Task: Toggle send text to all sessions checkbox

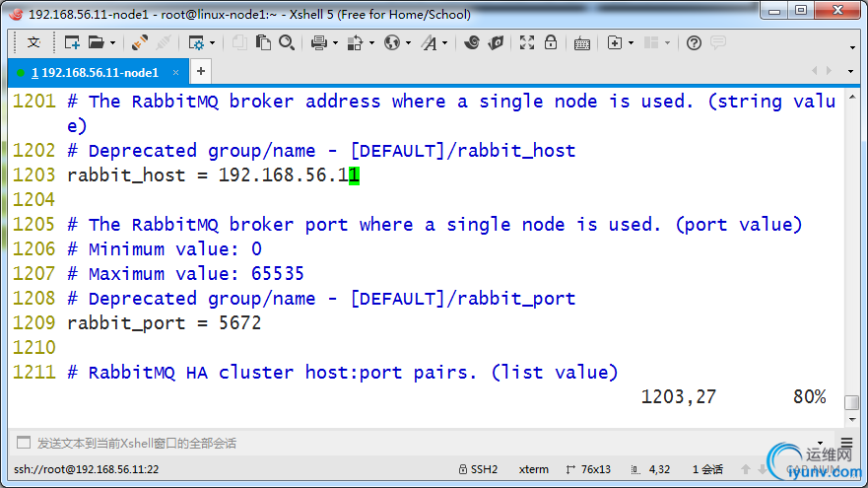Action: coord(24,443)
